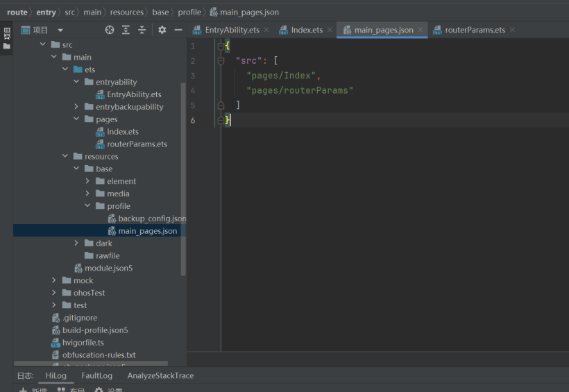This screenshot has width=569, height=392.
Task: Close the main_pages.json tab
Action: [421, 30]
